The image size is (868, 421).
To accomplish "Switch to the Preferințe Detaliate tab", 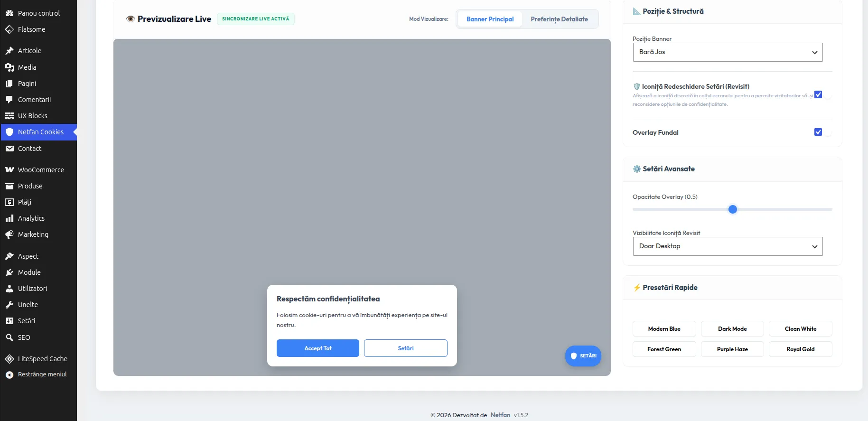I will [x=559, y=19].
